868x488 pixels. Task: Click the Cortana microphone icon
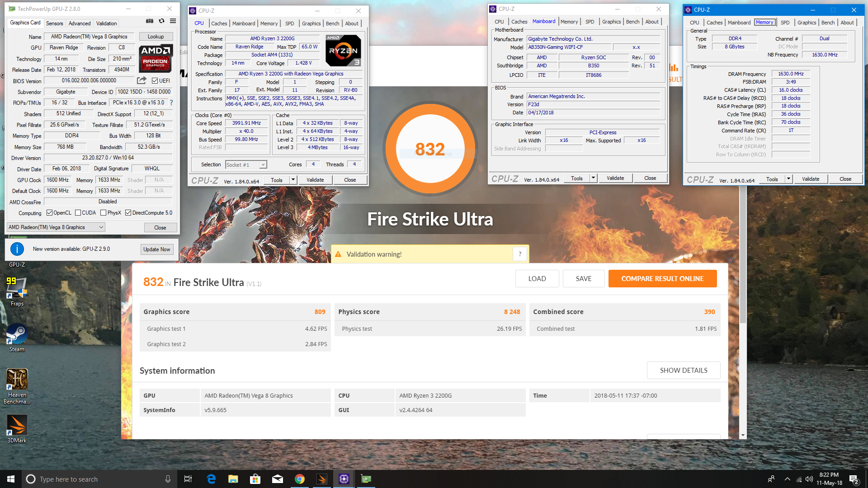(168, 479)
